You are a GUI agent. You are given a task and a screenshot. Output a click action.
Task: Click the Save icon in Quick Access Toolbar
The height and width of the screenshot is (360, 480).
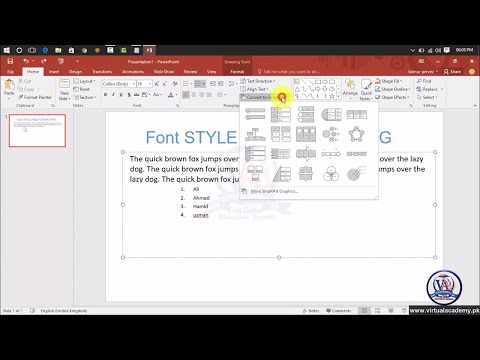[10, 61]
